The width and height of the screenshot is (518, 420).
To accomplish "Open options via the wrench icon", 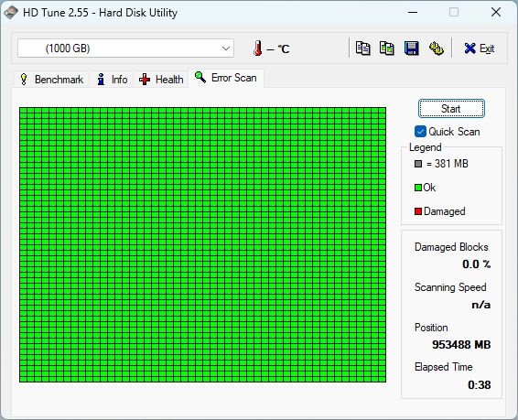I will [437, 48].
